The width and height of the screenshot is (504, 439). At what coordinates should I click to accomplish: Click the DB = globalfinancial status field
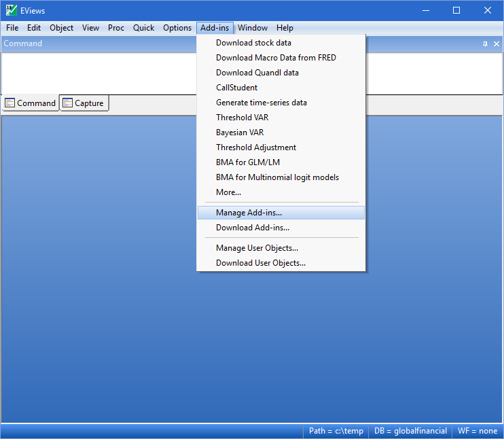[410, 431]
